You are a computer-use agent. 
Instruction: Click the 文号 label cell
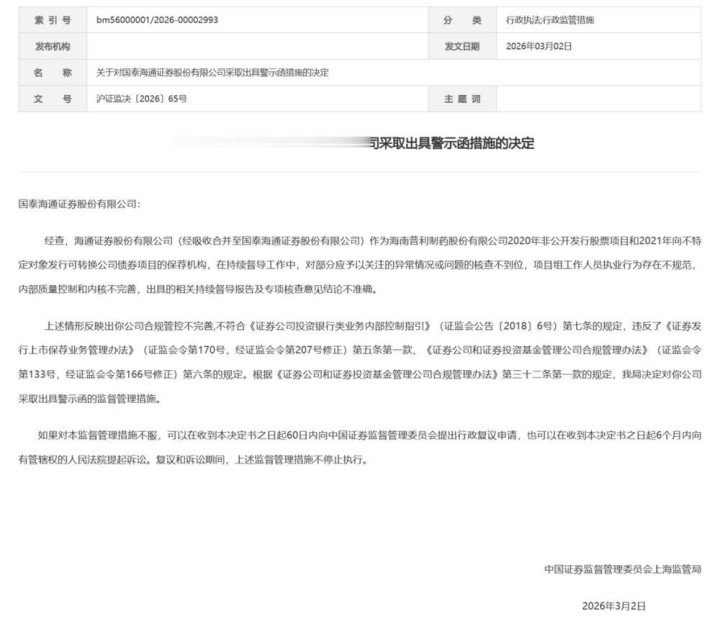click(53, 98)
